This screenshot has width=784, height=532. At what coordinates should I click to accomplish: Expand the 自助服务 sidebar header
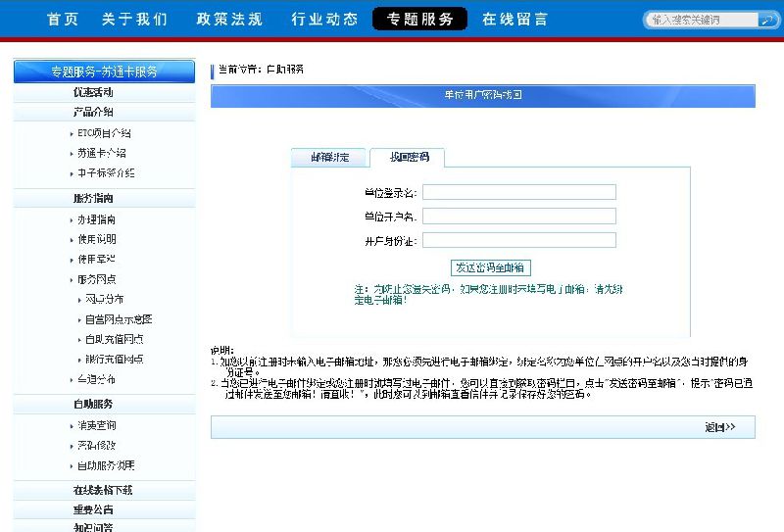[94, 404]
